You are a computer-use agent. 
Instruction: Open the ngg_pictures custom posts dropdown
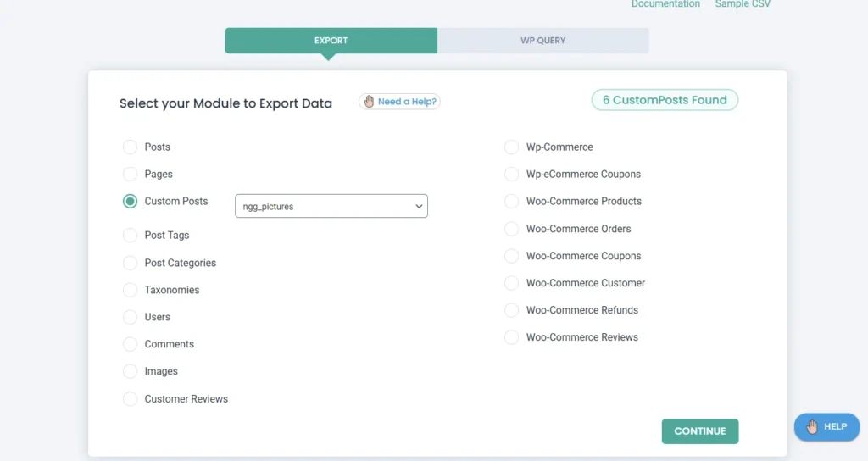331,206
